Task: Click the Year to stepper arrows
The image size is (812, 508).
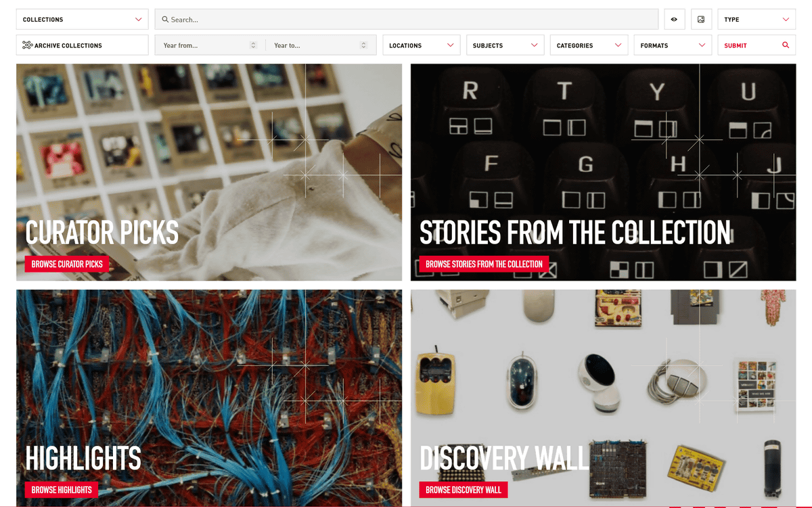Action: [x=363, y=45]
